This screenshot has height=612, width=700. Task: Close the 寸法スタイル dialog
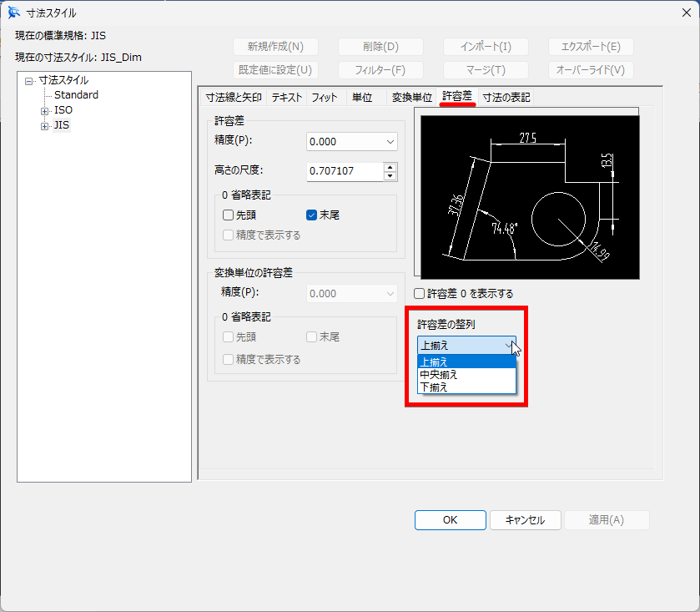(687, 13)
